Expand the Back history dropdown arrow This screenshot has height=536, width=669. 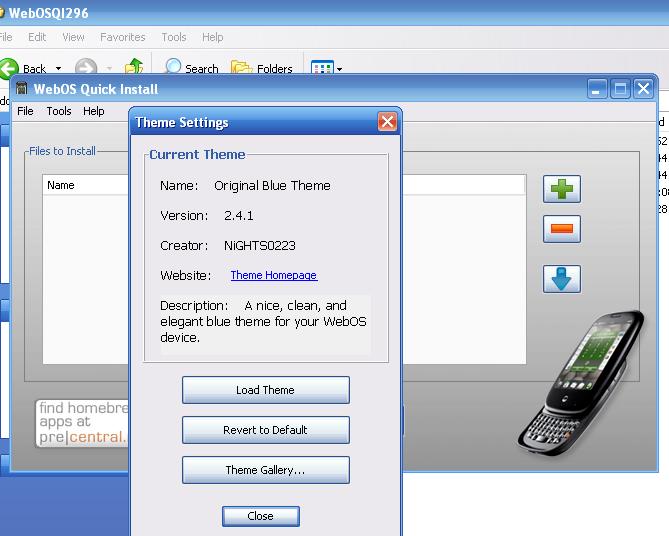[x=58, y=68]
